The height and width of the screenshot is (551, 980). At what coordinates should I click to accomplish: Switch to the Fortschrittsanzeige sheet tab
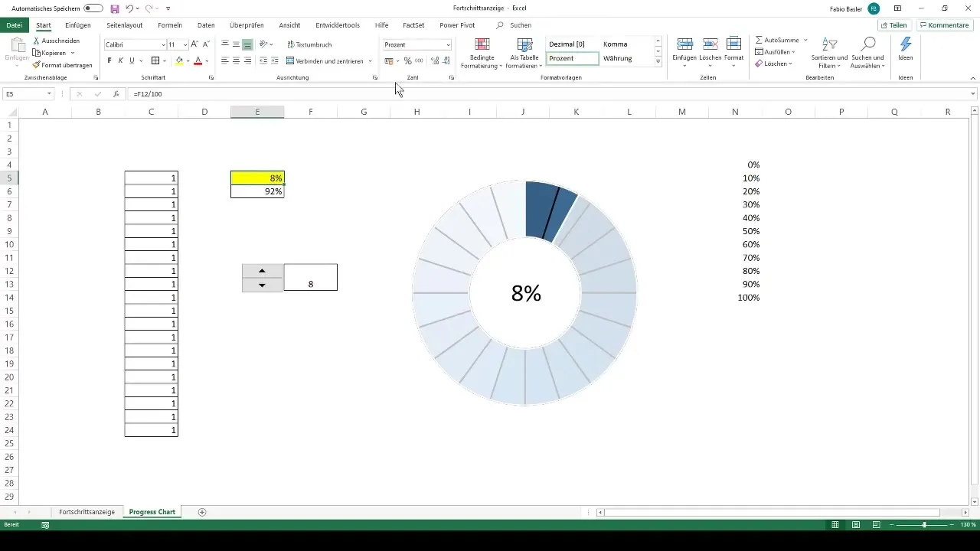click(87, 511)
